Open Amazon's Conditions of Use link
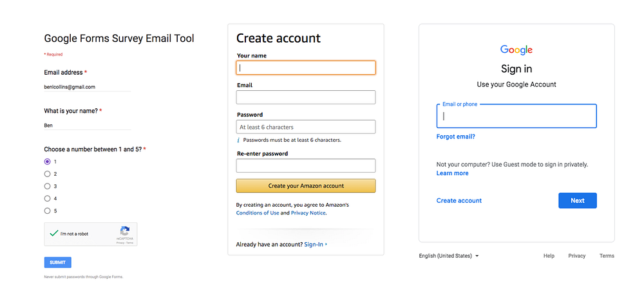Image resolution: width=644 pixels, height=304 pixels. (258, 213)
